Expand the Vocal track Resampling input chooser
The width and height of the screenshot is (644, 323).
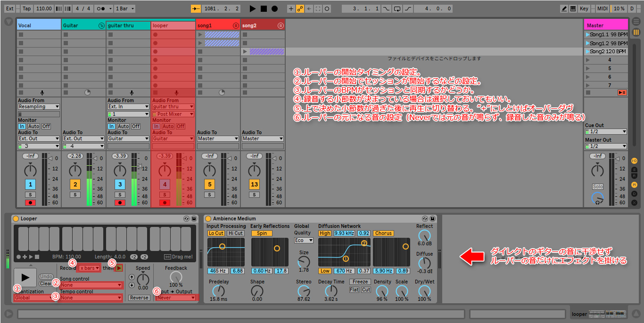[39, 107]
